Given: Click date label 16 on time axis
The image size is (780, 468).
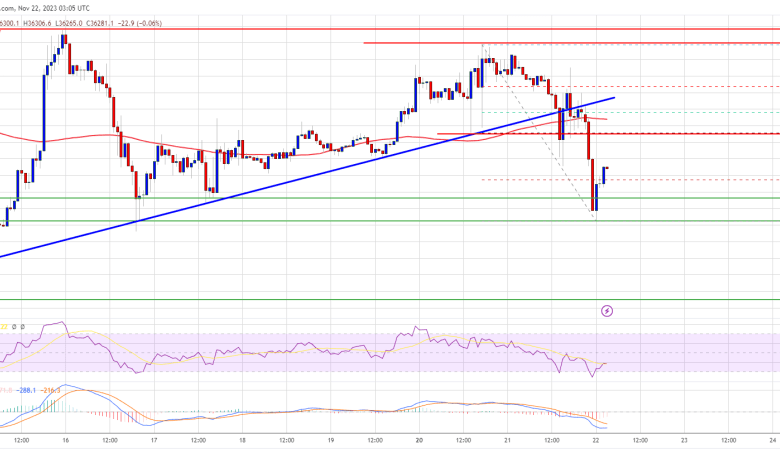Looking at the screenshot, I should [x=65, y=439].
